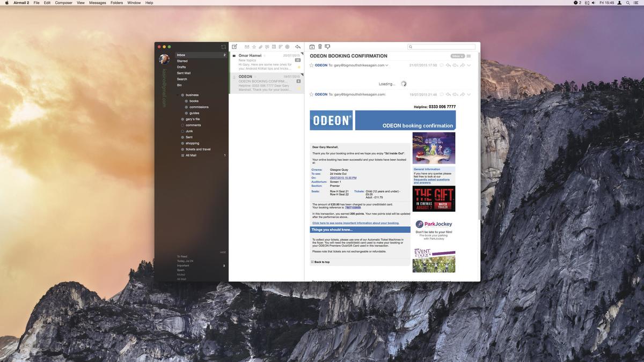Open All Mail in the folder list
This screenshot has width=644, height=362.
[191, 155]
